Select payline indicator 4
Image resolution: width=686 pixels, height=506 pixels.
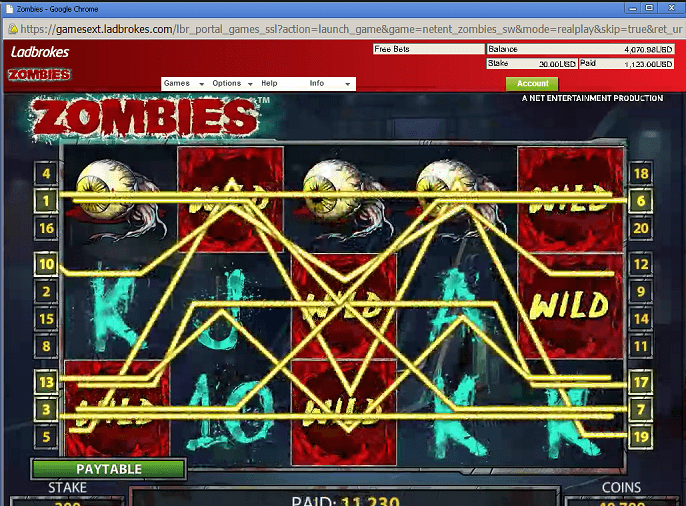tap(46, 174)
